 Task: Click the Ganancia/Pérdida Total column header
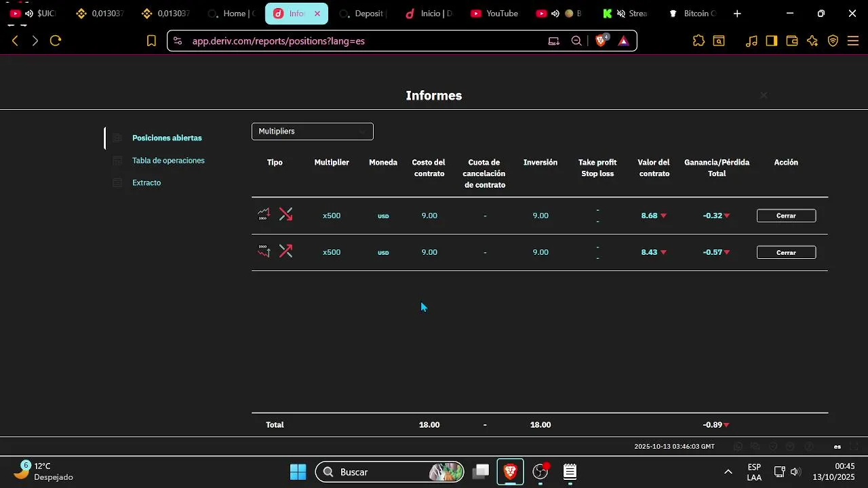[x=717, y=168]
